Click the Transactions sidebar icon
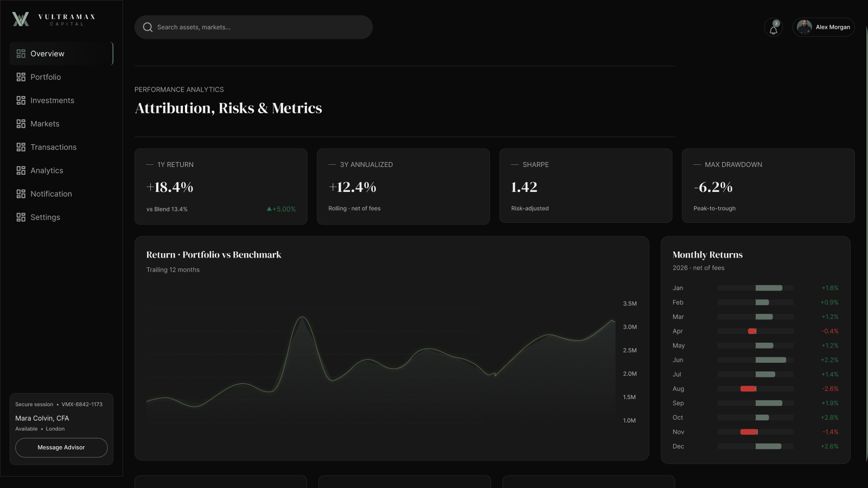Image resolution: width=868 pixels, height=488 pixels. click(x=21, y=147)
